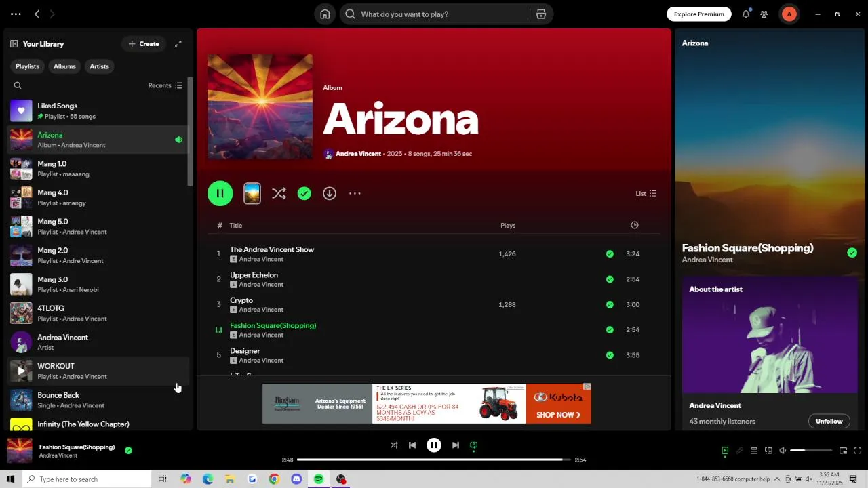The height and width of the screenshot is (488, 868).
Task: Pause playback in the bottom bar
Action: point(434,445)
